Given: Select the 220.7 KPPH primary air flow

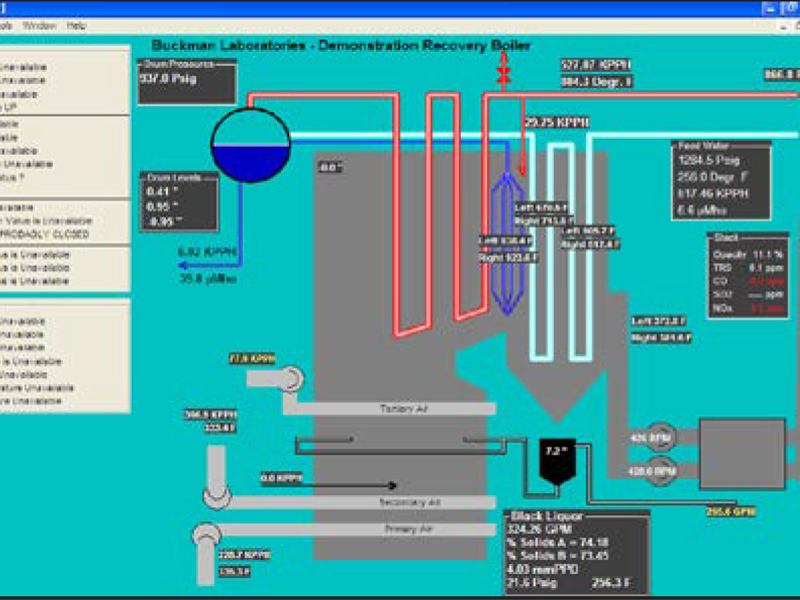Looking at the screenshot, I should click(x=244, y=555).
